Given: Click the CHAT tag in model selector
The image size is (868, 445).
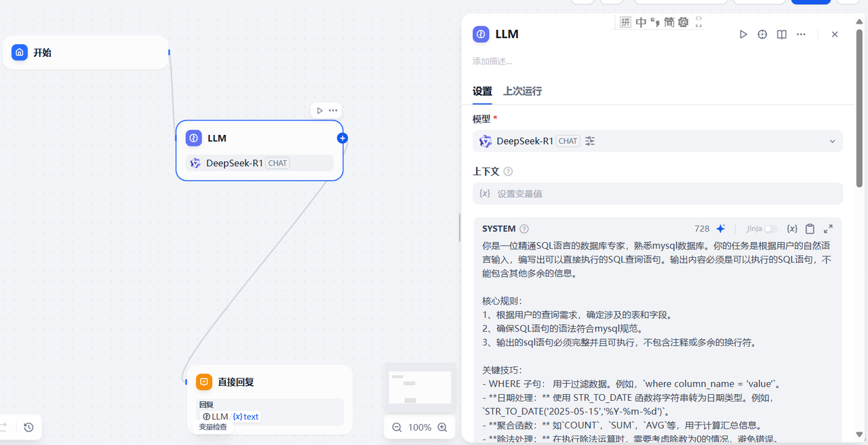Looking at the screenshot, I should tap(568, 141).
